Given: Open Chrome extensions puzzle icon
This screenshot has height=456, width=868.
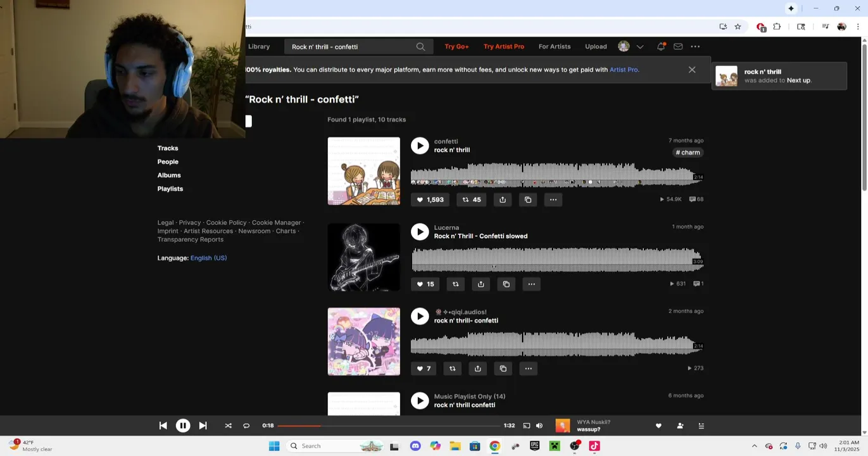Looking at the screenshot, I should pos(777,27).
